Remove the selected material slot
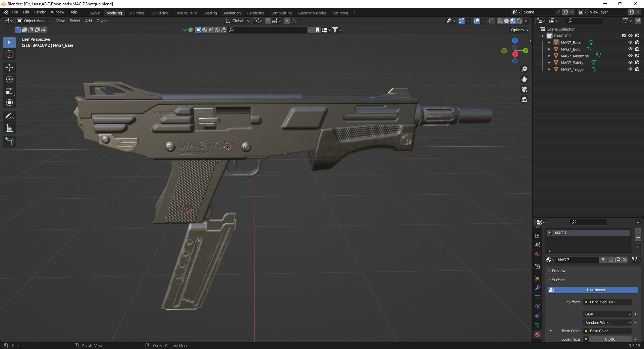This screenshot has width=644, height=349. pyautogui.click(x=638, y=238)
